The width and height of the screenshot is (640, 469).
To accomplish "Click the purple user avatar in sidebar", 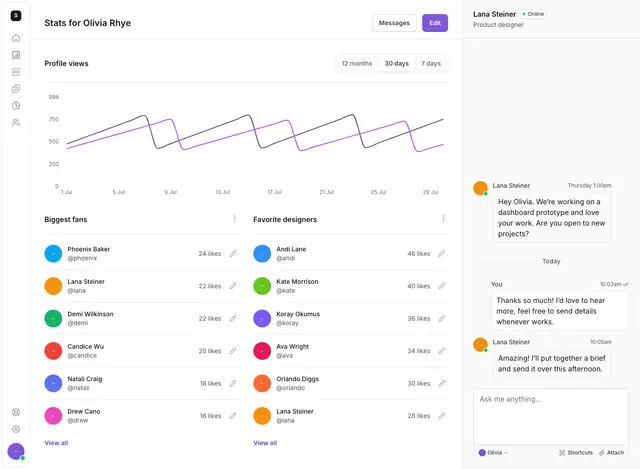I will pyautogui.click(x=16, y=451).
